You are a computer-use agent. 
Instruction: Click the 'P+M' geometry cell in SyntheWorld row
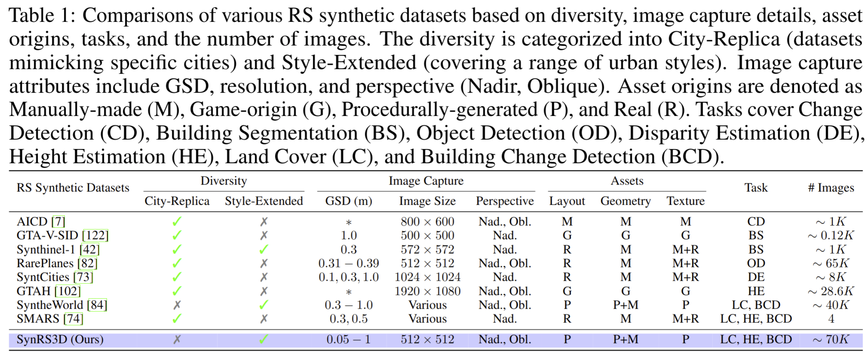coord(626,305)
